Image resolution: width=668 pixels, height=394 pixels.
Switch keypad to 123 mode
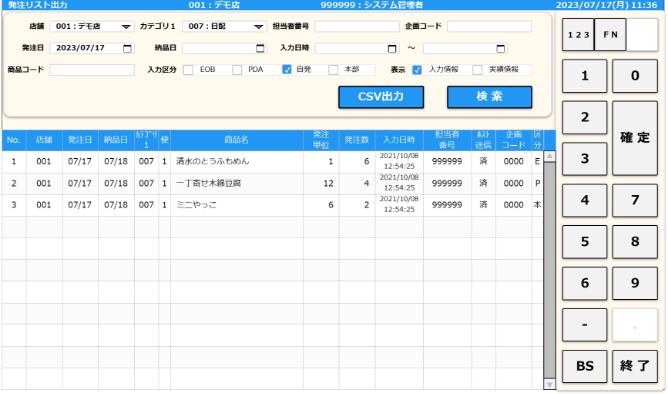point(578,35)
